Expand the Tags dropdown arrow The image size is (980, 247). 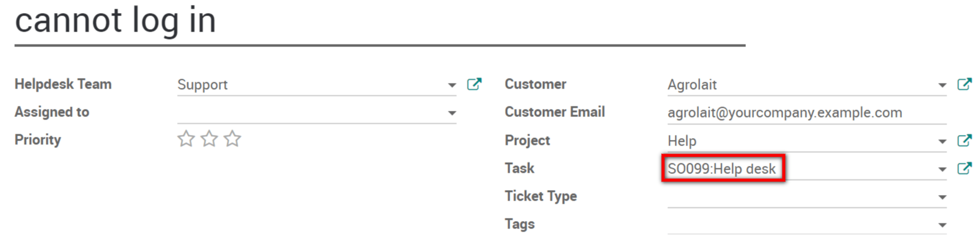(x=942, y=225)
